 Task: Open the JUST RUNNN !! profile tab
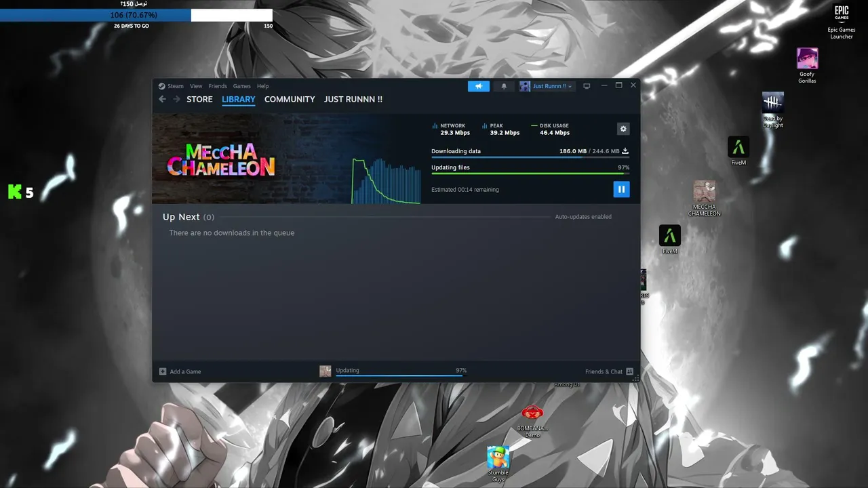pyautogui.click(x=353, y=99)
